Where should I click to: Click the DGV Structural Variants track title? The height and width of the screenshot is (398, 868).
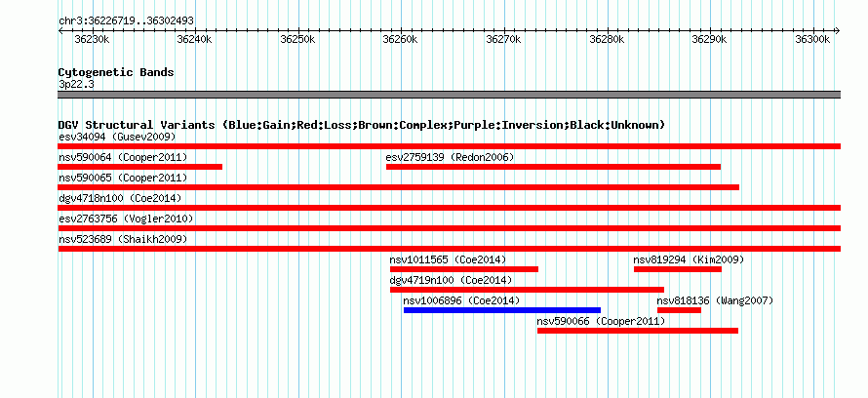point(362,125)
